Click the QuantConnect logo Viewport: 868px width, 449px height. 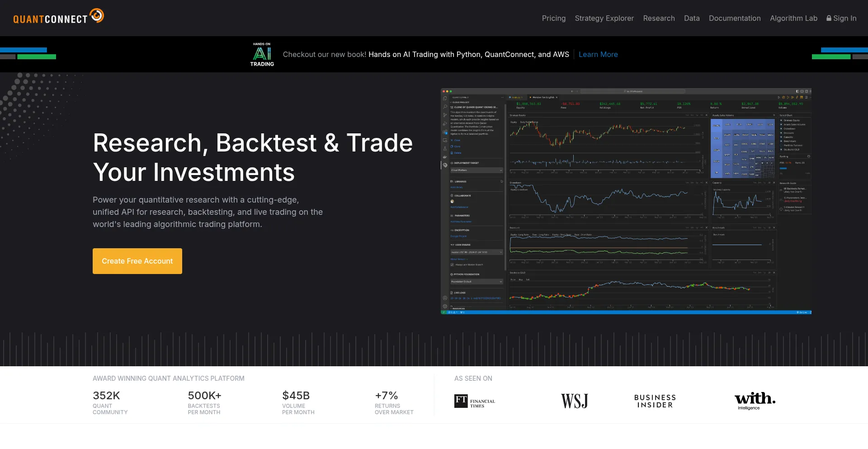58,16
